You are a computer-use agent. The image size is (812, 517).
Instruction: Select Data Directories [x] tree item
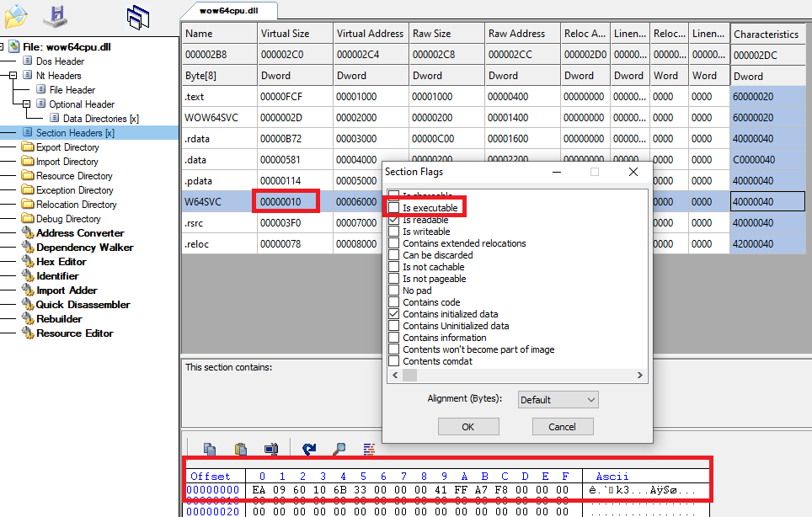(x=101, y=119)
